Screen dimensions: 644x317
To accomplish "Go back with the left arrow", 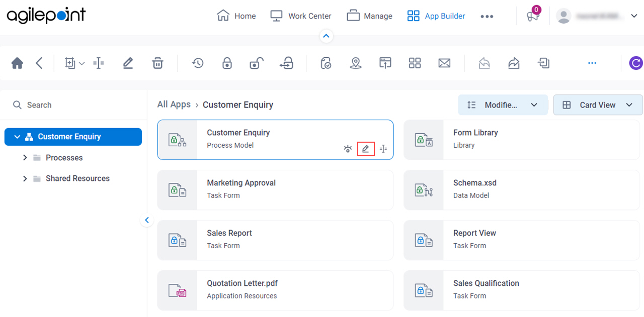I will pos(39,63).
